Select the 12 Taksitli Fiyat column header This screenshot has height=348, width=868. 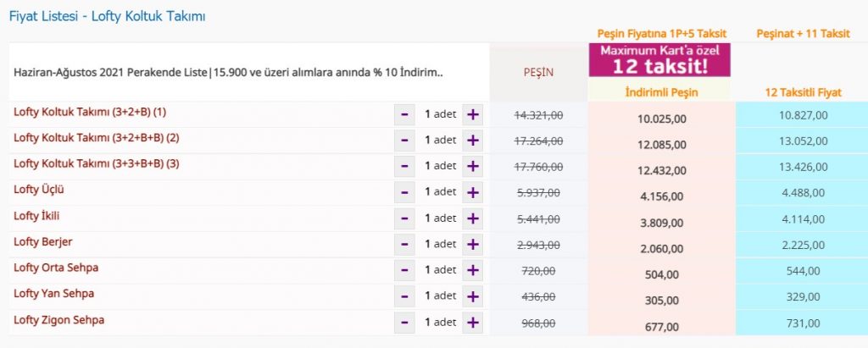coord(802,91)
